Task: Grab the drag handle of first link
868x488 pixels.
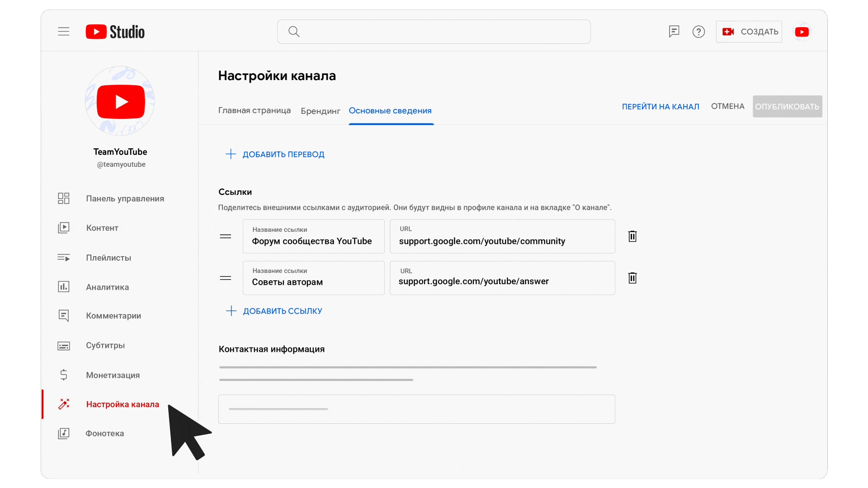Action: 226,236
